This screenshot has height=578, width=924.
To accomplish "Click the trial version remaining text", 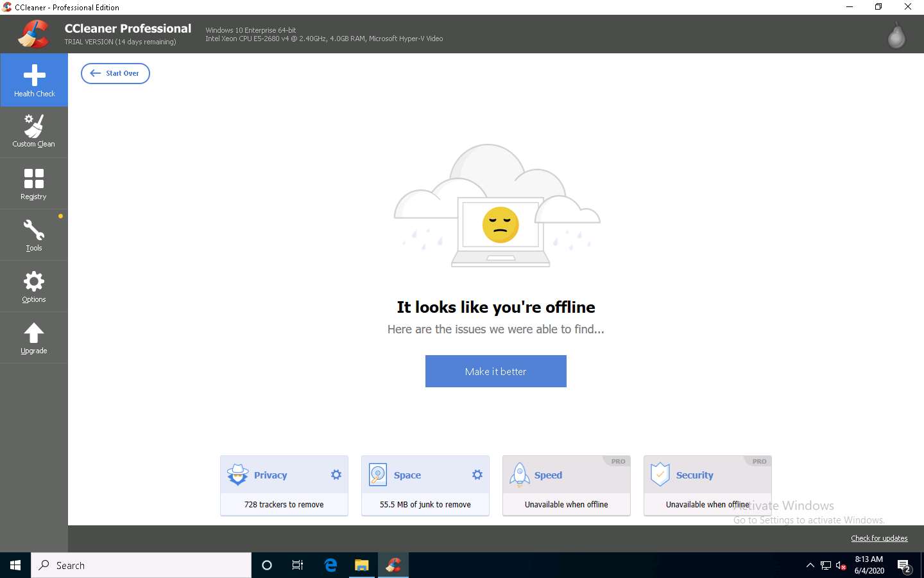I will tap(120, 42).
